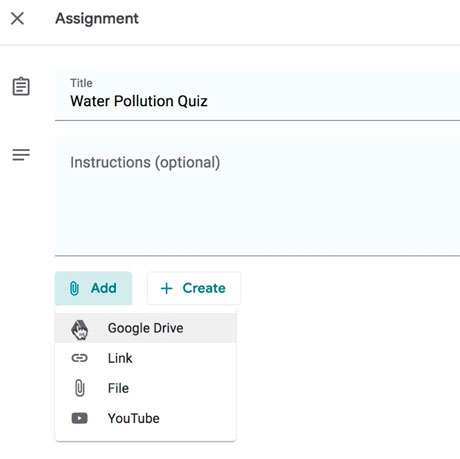Choose Google Drive from Add menu

[x=145, y=328]
